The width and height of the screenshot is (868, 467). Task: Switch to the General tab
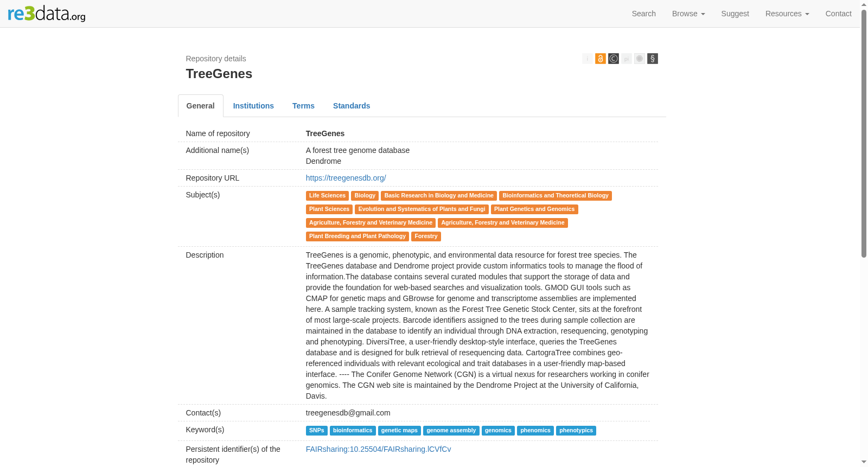tap(201, 106)
